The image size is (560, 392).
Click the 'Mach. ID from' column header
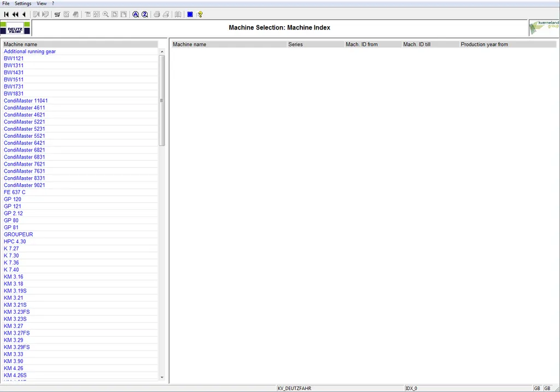coord(373,44)
